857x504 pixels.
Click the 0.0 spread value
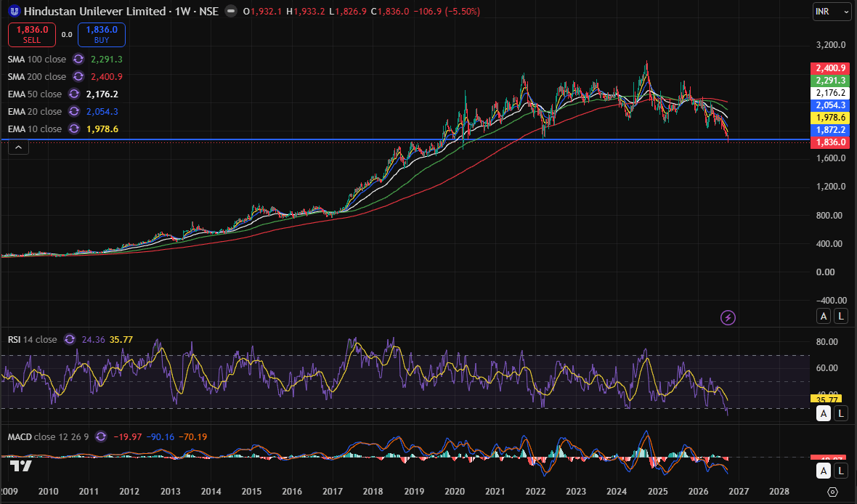(x=67, y=34)
